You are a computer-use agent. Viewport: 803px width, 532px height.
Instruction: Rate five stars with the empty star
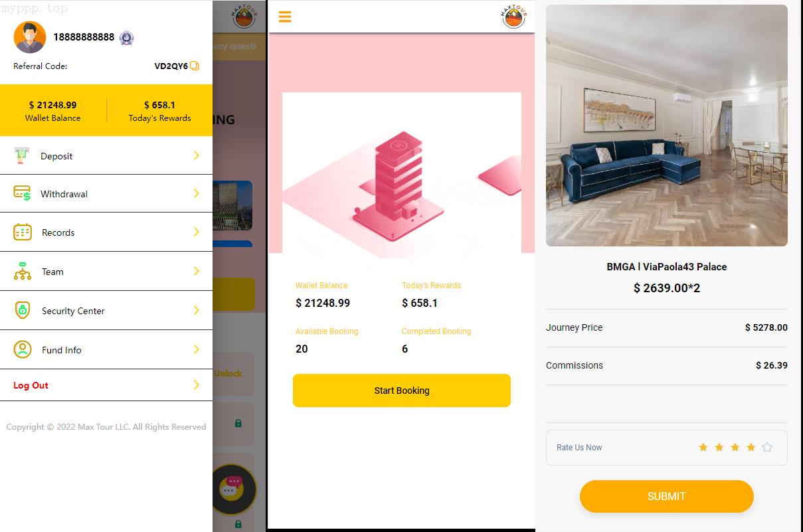pyautogui.click(x=767, y=448)
